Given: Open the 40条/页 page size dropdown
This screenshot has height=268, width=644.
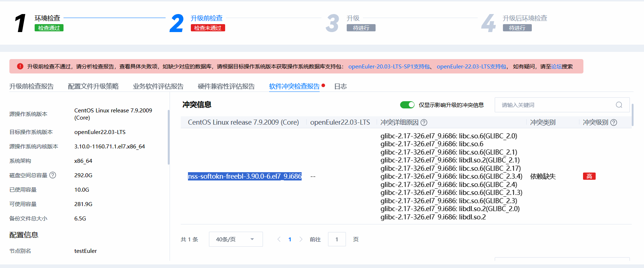Looking at the screenshot, I should pyautogui.click(x=236, y=239).
